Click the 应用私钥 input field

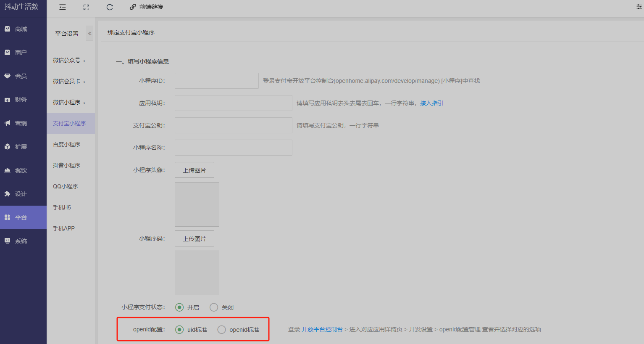click(x=234, y=103)
